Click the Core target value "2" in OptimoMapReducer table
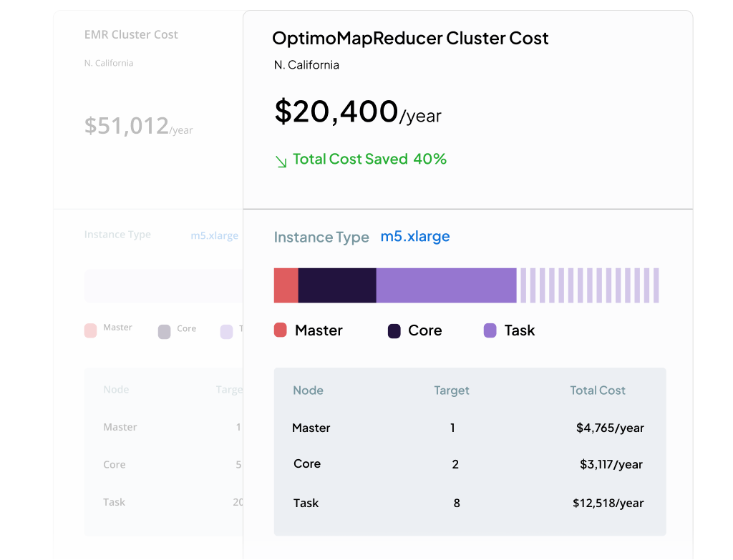 pos(455,464)
